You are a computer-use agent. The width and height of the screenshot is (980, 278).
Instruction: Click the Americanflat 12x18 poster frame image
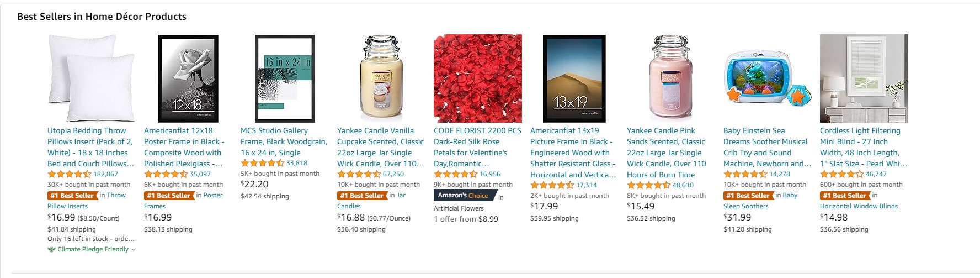[x=188, y=78]
